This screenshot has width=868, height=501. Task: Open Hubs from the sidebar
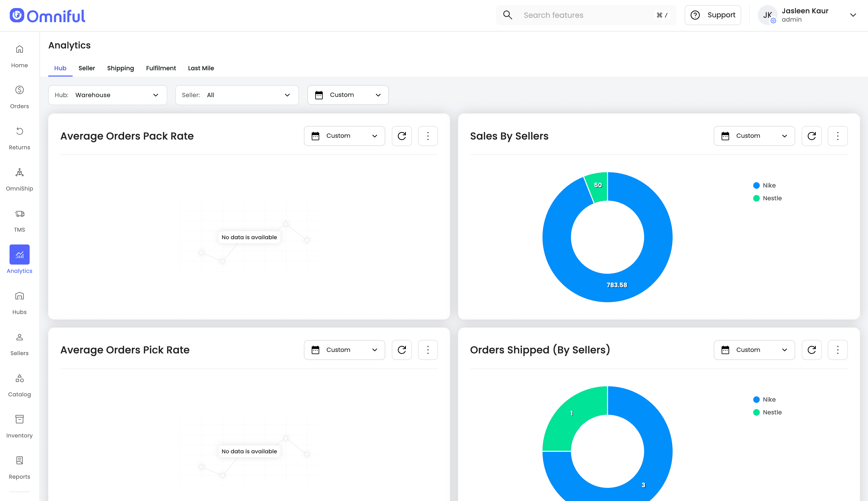click(x=19, y=303)
